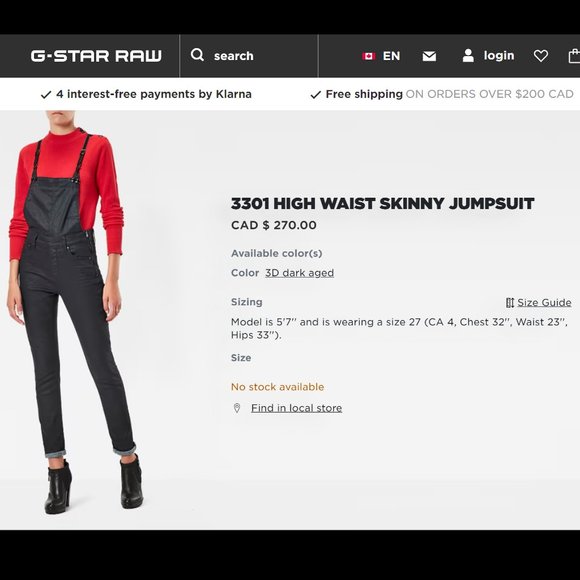This screenshot has width=580, height=580.
Task: Click the Size Guide ruler icon
Action: click(x=510, y=303)
